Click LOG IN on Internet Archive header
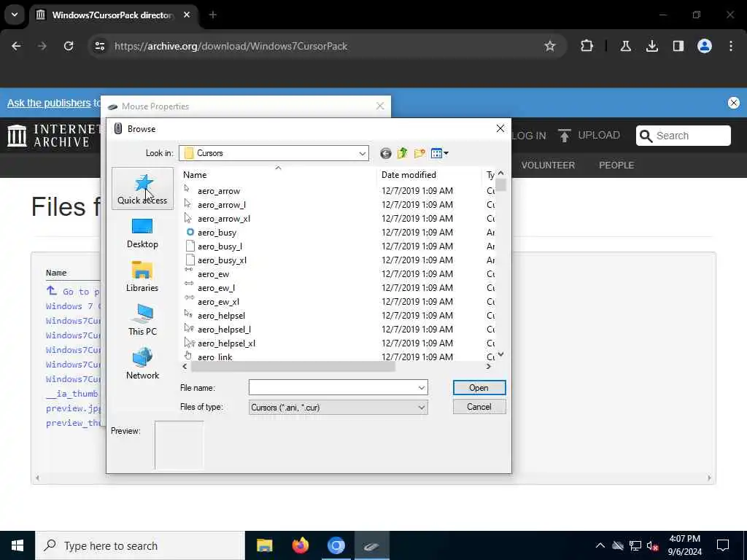747x560 pixels. 530,136
